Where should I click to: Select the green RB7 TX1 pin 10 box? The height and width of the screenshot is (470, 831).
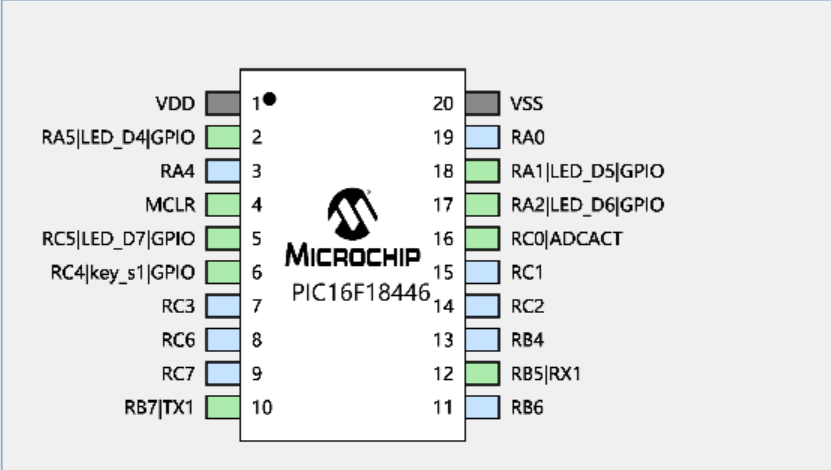tap(223, 407)
